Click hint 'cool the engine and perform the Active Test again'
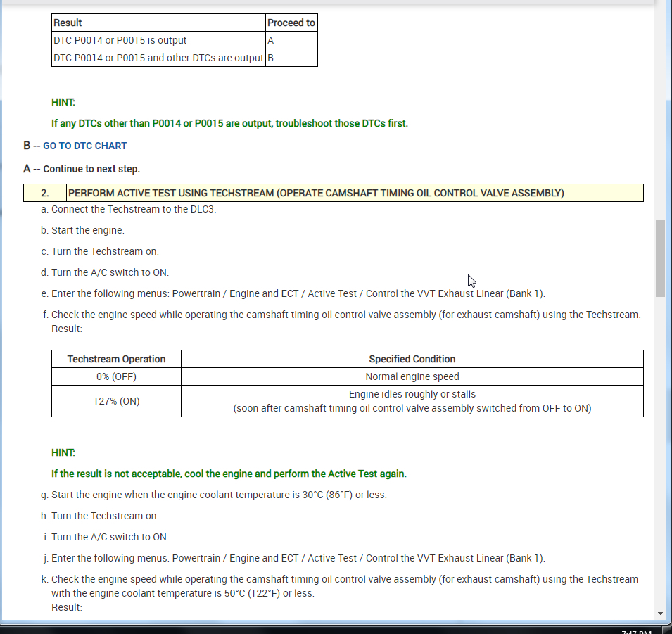 (229, 474)
